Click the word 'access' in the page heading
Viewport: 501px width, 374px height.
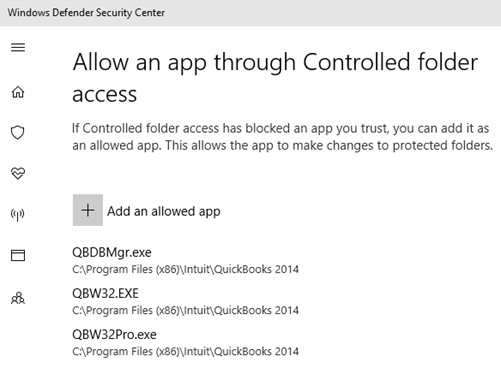click(105, 95)
